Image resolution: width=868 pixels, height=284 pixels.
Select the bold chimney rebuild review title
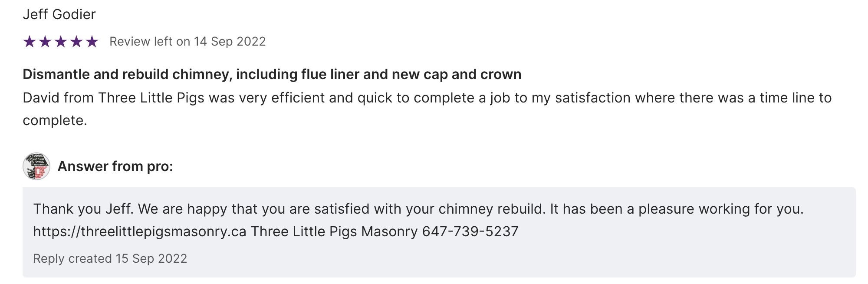(272, 74)
